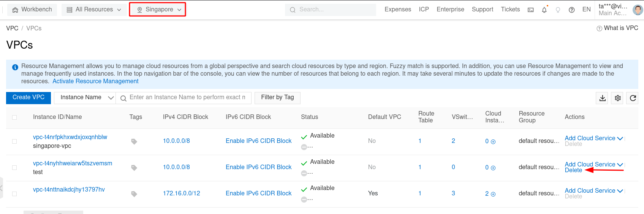
Task: Go to the Tickets menu
Action: coord(510,10)
